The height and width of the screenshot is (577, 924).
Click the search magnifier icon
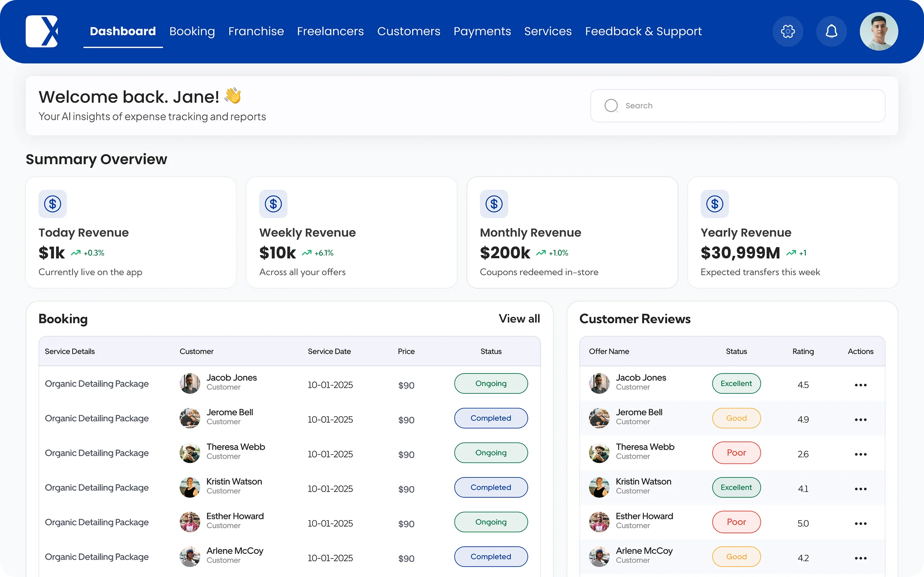pyautogui.click(x=611, y=106)
